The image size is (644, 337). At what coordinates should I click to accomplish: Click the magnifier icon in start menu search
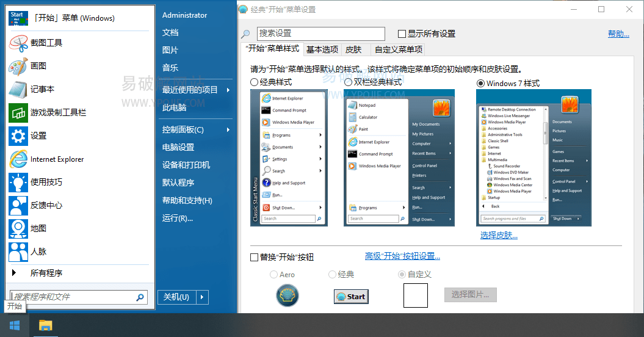140,297
